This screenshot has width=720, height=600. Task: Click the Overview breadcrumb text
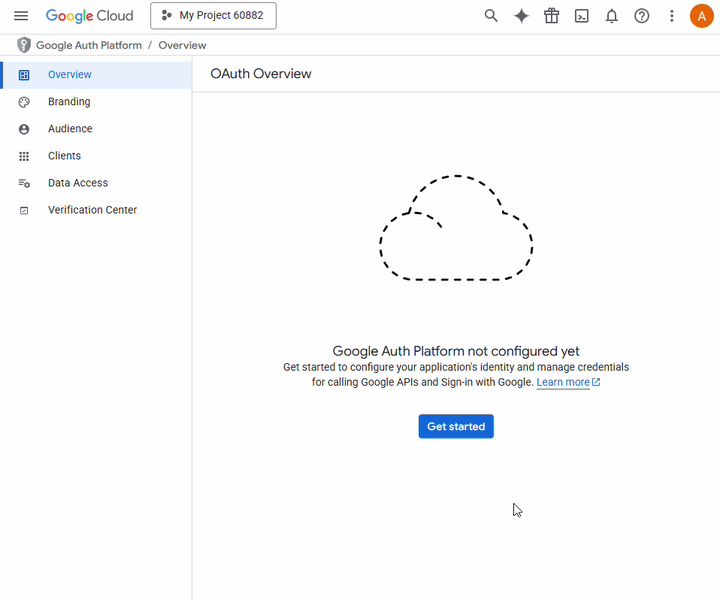click(x=182, y=45)
